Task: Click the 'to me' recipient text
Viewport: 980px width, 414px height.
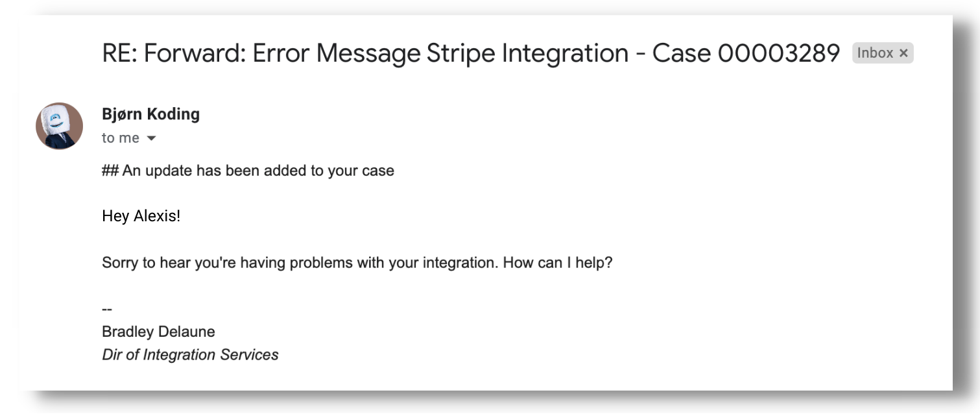Action: pos(120,138)
